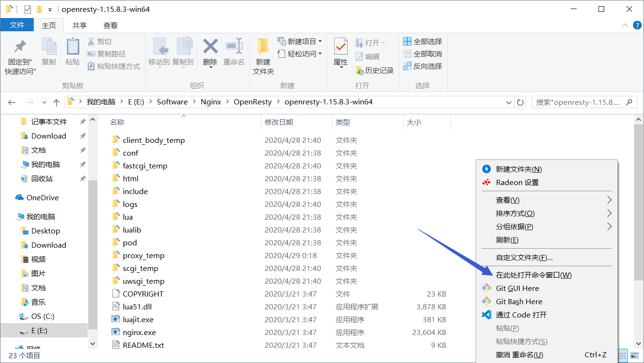Click the Pin to Quick Access icon
Screen dimensions: 644x363
(20, 47)
